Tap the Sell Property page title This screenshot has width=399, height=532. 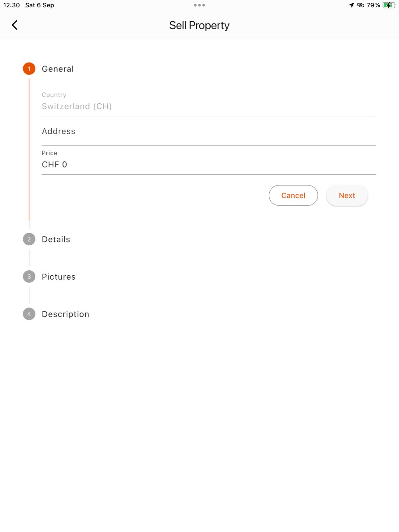coord(199,25)
